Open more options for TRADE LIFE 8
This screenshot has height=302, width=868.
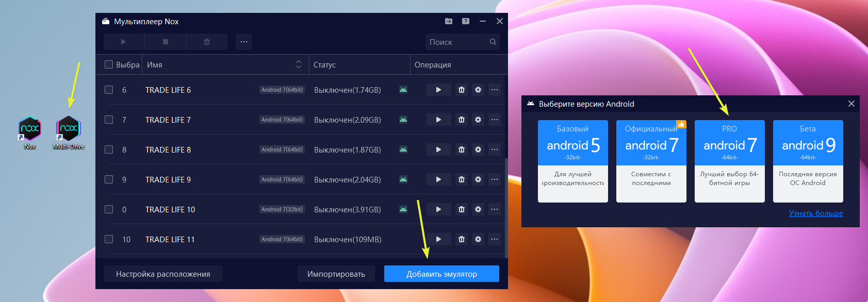click(x=495, y=149)
